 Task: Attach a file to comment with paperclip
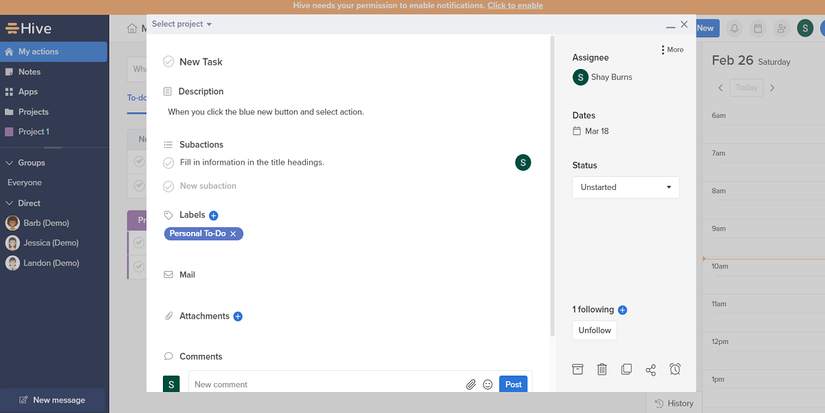coord(471,385)
